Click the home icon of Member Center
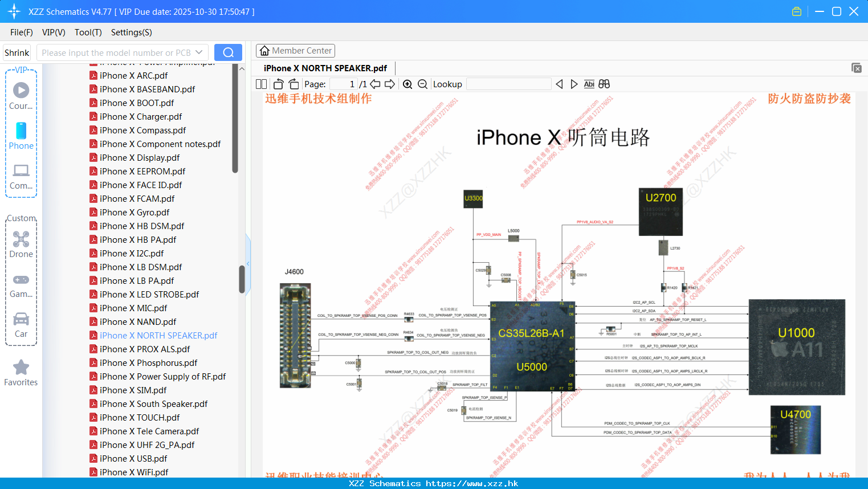This screenshot has height=489, width=868. click(264, 51)
